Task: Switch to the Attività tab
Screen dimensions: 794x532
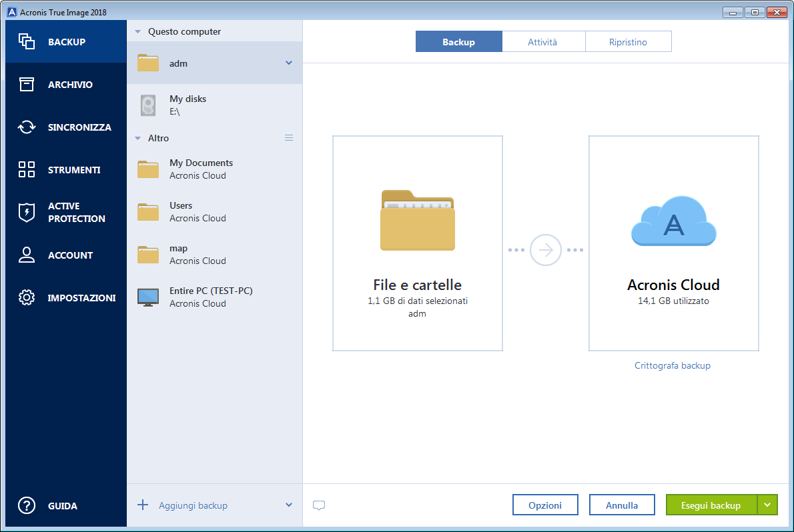Action: (x=543, y=41)
